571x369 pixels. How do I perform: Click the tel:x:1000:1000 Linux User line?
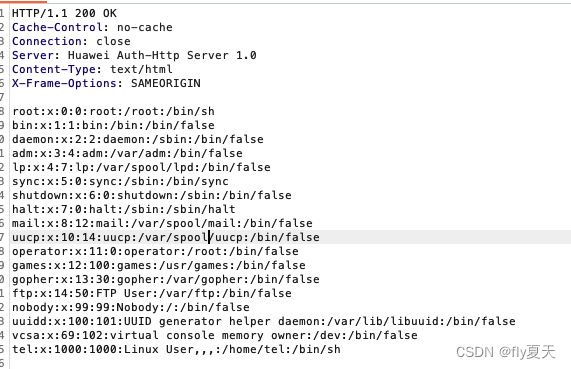pos(176,349)
